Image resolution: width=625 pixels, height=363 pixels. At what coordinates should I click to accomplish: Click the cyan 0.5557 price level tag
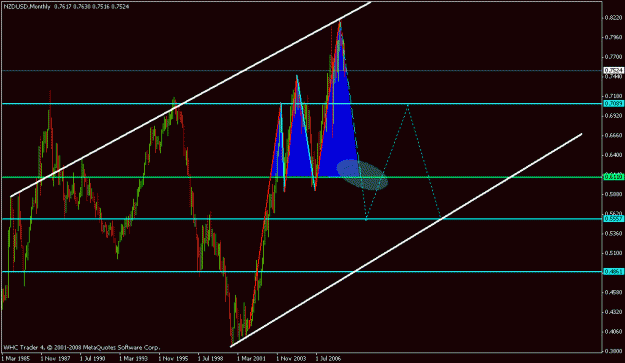coord(613,219)
